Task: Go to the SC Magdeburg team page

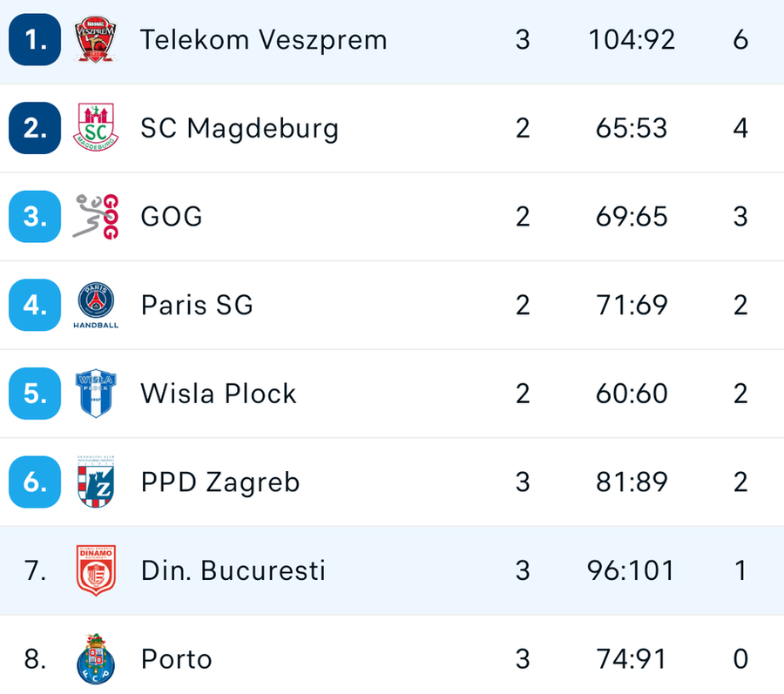Action: 240,128
